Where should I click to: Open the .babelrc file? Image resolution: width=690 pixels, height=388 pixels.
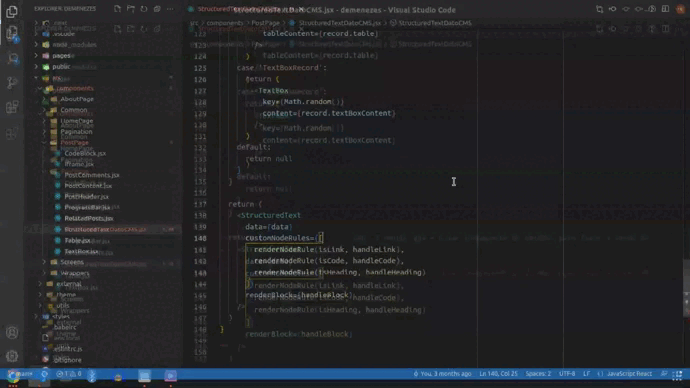point(65,327)
